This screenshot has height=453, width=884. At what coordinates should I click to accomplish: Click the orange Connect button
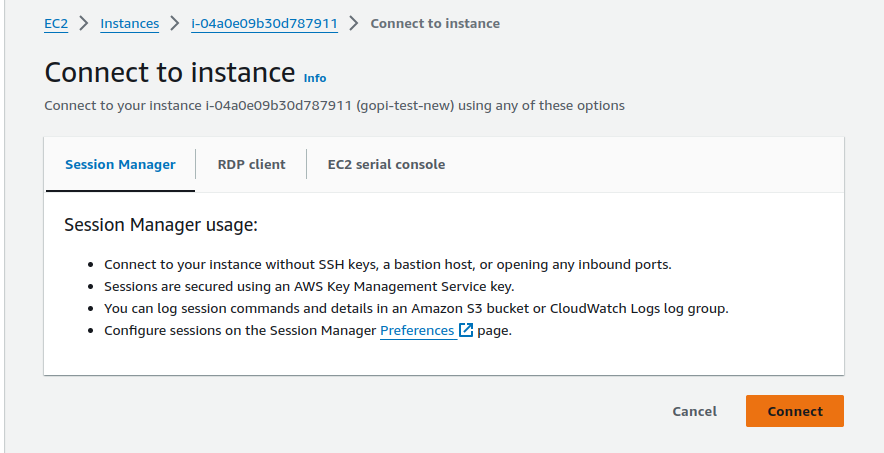(x=795, y=411)
